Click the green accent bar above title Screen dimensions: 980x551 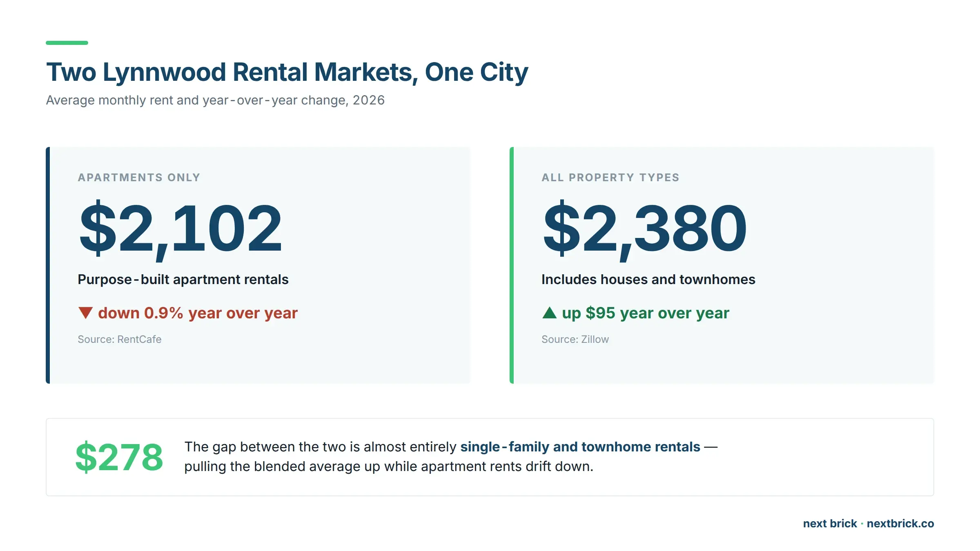click(x=67, y=43)
